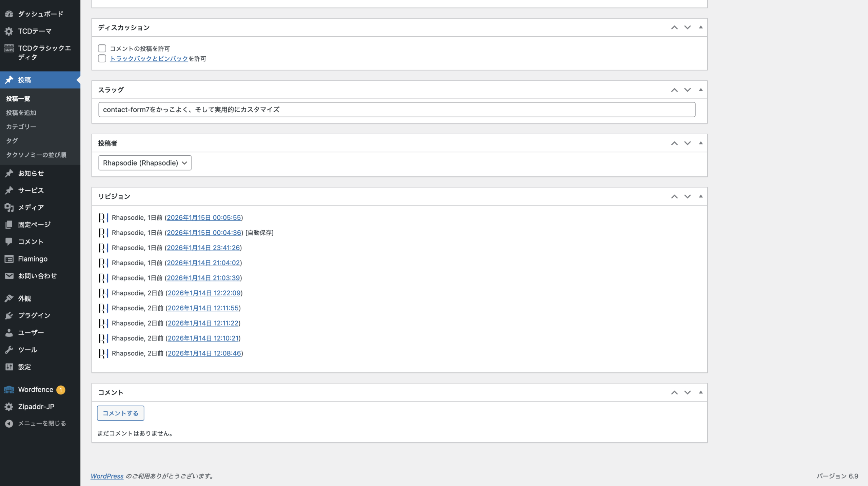
Task: Open the Rhapsodie author dropdown
Action: [x=145, y=163]
